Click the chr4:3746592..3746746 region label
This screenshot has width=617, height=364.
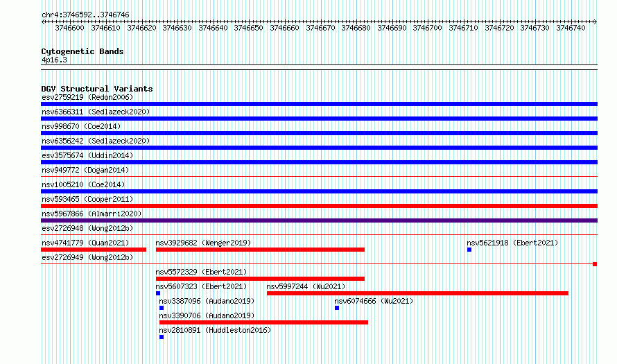[85, 15]
